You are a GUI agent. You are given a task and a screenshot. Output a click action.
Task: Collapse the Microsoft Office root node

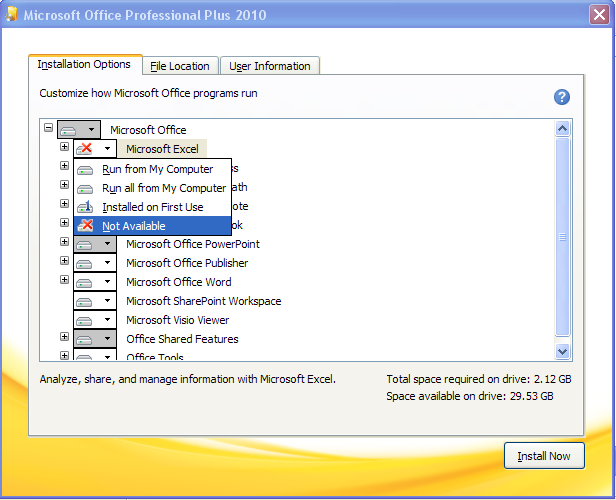point(48,128)
